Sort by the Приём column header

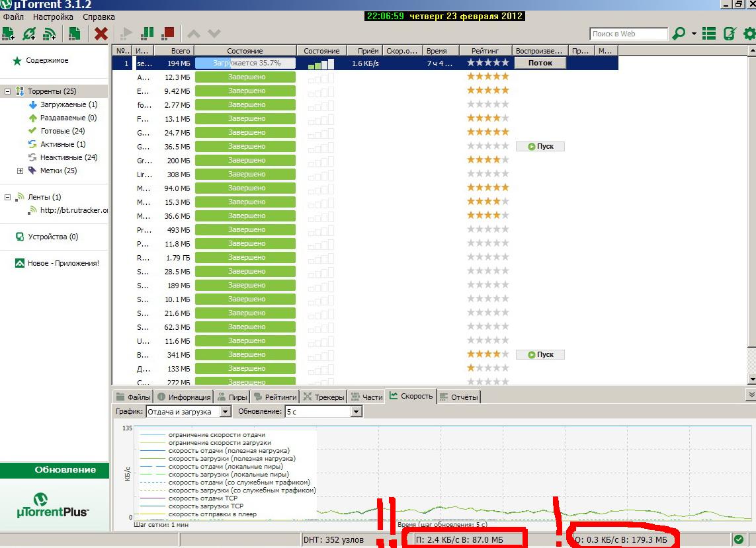coord(365,51)
